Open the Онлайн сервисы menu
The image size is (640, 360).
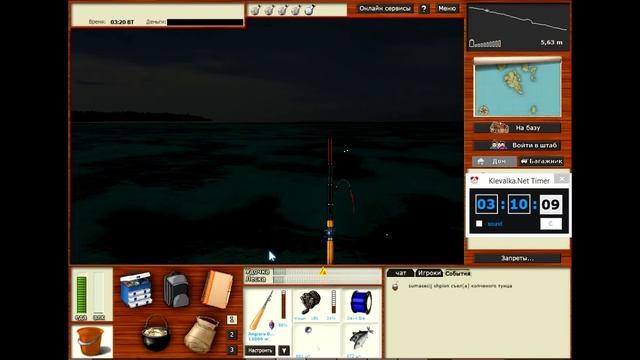385,8
